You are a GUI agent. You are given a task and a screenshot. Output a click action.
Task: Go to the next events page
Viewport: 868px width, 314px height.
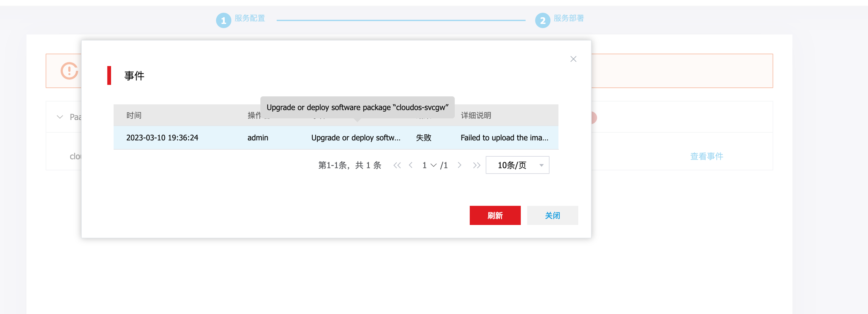459,165
